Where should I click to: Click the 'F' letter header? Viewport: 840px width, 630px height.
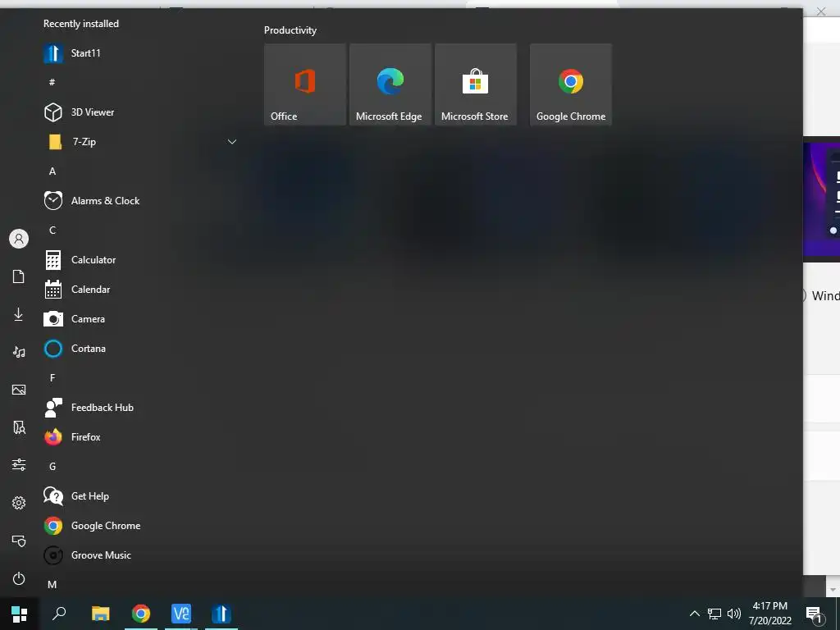(x=52, y=378)
